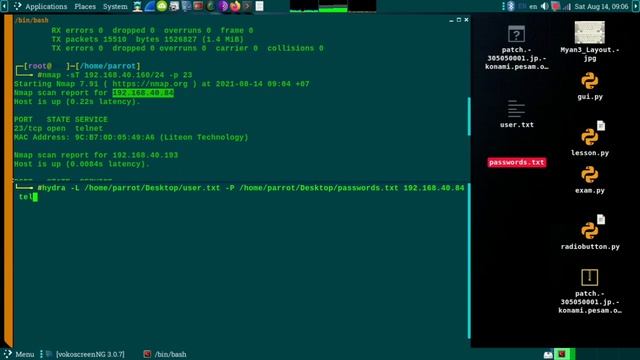Click the volume speaker icon
640x360 pixels.
544,6
